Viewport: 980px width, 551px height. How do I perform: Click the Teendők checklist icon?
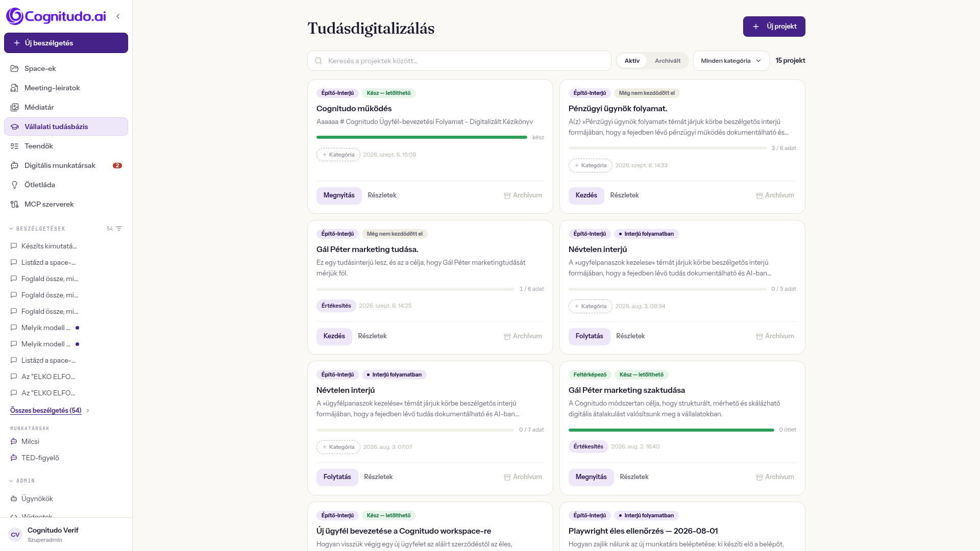click(15, 146)
